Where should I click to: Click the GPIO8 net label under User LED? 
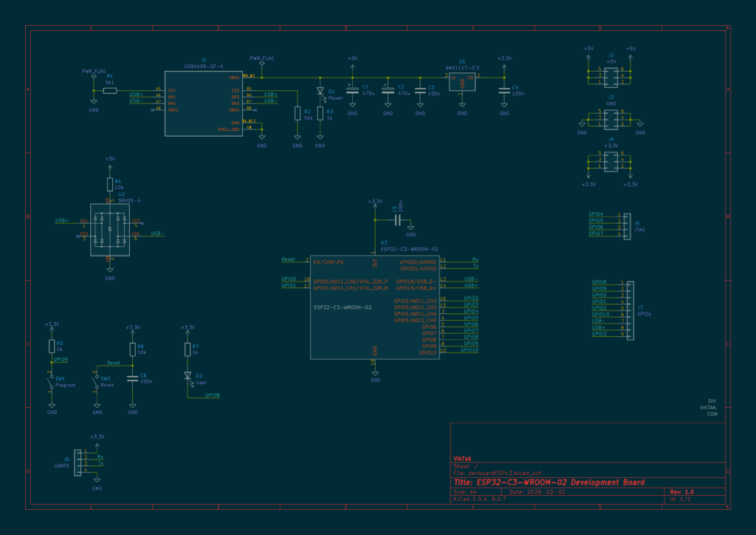(x=212, y=395)
